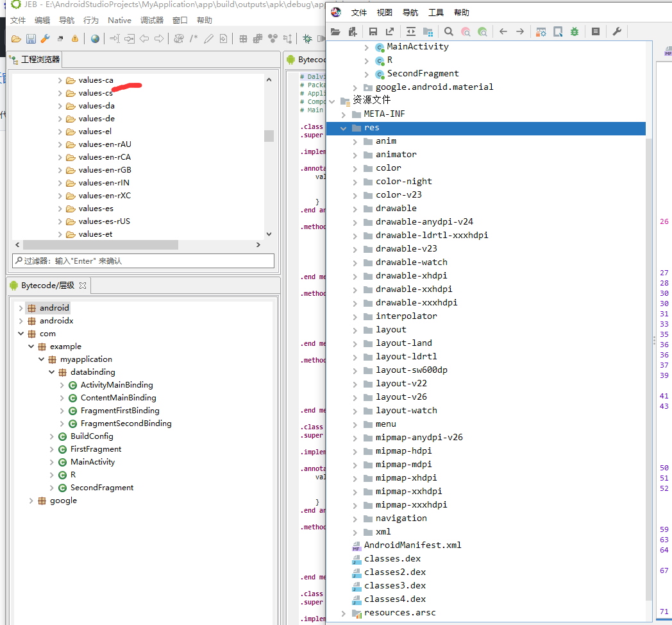Click the export icon on the right toolbar
The image size is (672, 625).
point(391,31)
